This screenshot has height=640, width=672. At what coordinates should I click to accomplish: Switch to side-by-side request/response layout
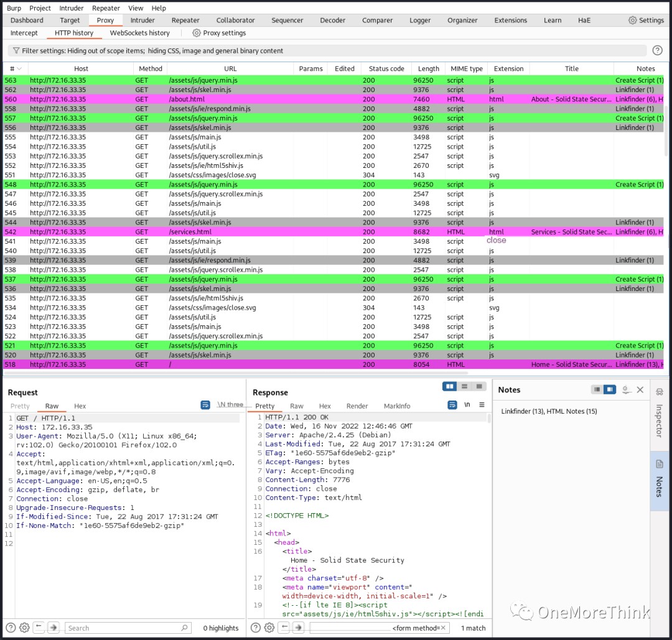click(450, 386)
